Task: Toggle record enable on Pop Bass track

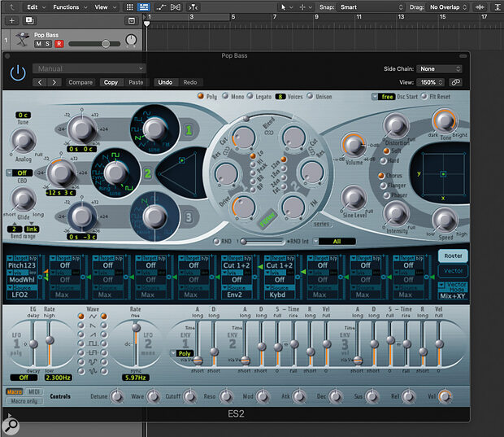Action: (x=59, y=44)
